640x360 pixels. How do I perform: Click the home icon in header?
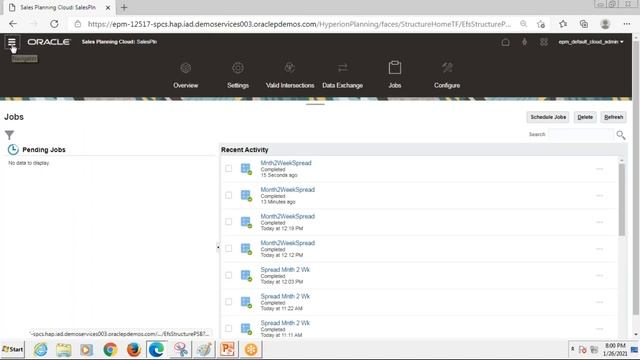[x=505, y=42]
